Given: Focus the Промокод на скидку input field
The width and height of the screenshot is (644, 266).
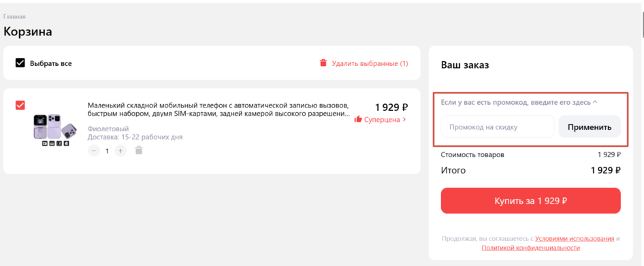Looking at the screenshot, I should click(498, 127).
